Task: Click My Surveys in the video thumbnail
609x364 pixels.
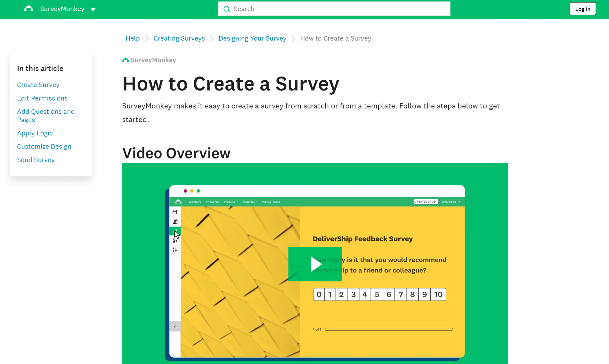Action: [213, 202]
